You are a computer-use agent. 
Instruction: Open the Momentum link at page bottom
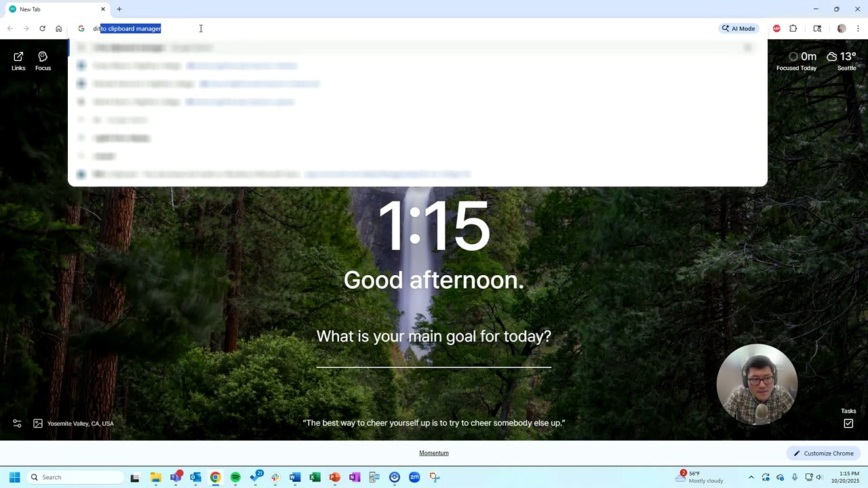click(x=433, y=453)
